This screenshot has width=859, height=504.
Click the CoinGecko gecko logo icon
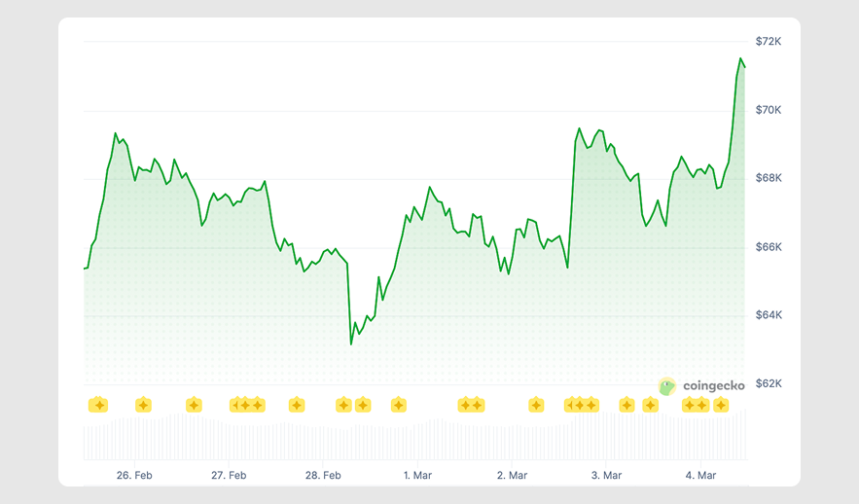(666, 386)
